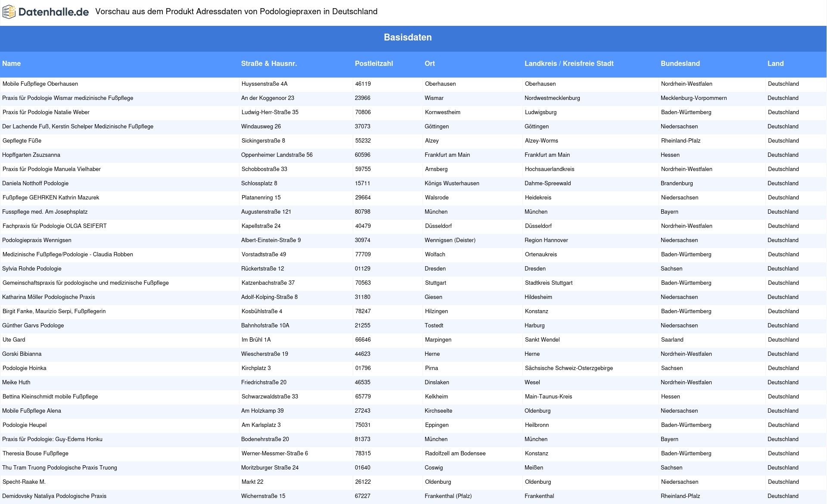Viewport: 827px width, 504px height.
Task: Click Radolfzell am Bodensee city cell
Action: [455, 454]
